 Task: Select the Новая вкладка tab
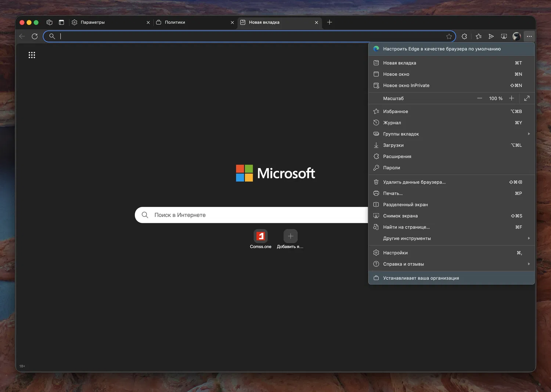(280, 22)
